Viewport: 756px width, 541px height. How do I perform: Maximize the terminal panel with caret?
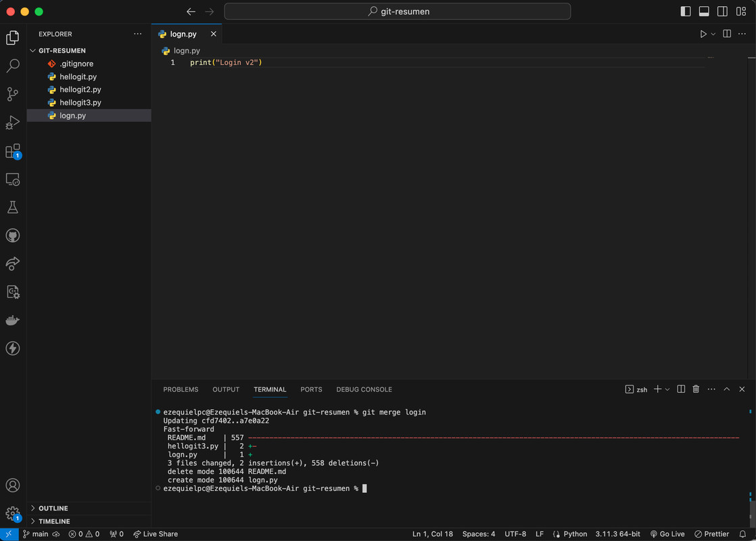pos(727,389)
